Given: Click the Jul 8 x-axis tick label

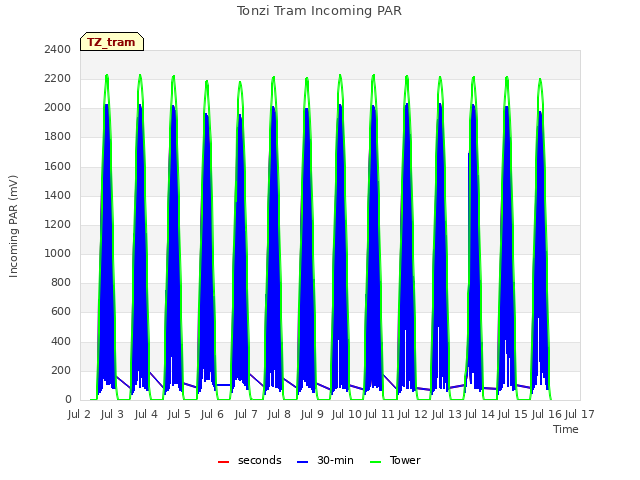Looking at the screenshot, I should (279, 414).
